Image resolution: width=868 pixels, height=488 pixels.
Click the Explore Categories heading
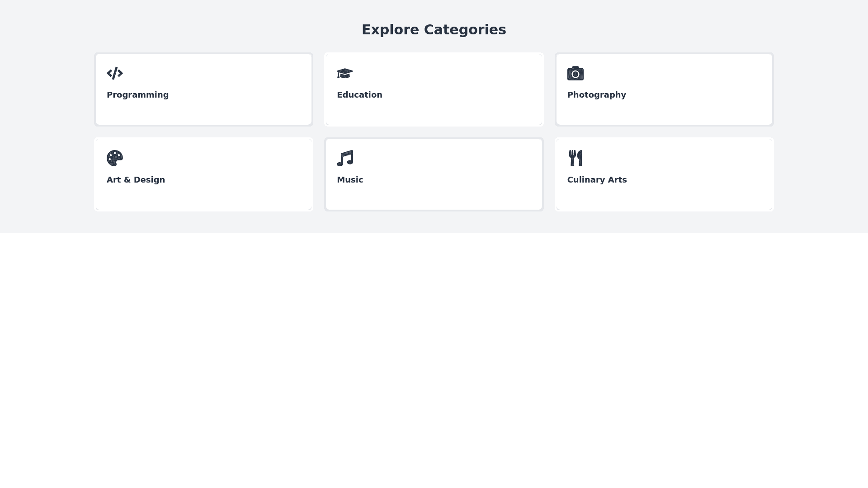tap(434, 30)
